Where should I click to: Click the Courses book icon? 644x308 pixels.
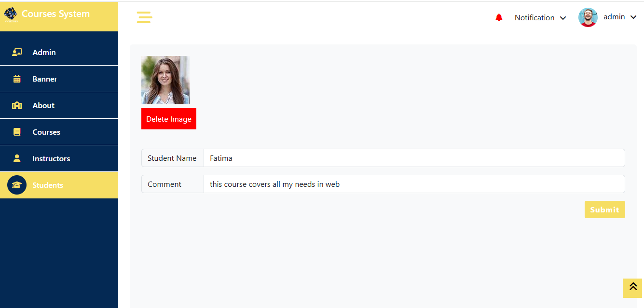coord(17,132)
